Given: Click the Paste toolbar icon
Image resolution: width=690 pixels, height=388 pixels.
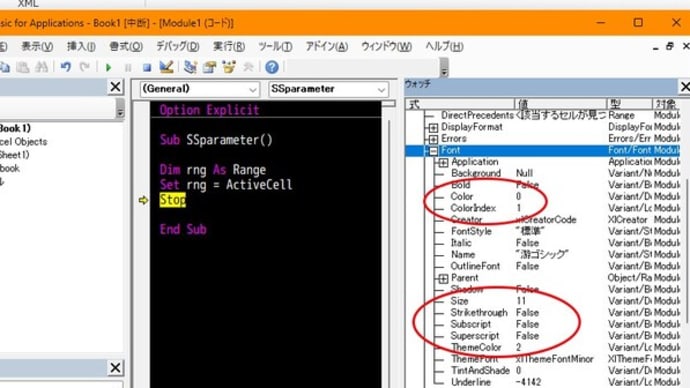Looking at the screenshot, I should point(23,67).
